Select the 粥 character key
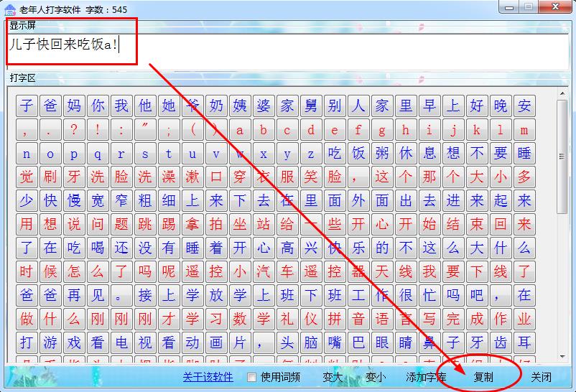The image size is (576, 392). (x=382, y=154)
